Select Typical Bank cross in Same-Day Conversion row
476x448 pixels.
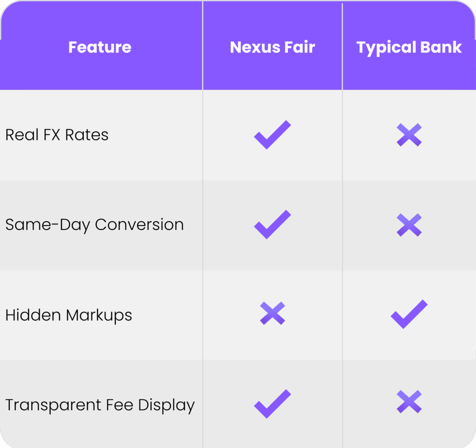(409, 225)
